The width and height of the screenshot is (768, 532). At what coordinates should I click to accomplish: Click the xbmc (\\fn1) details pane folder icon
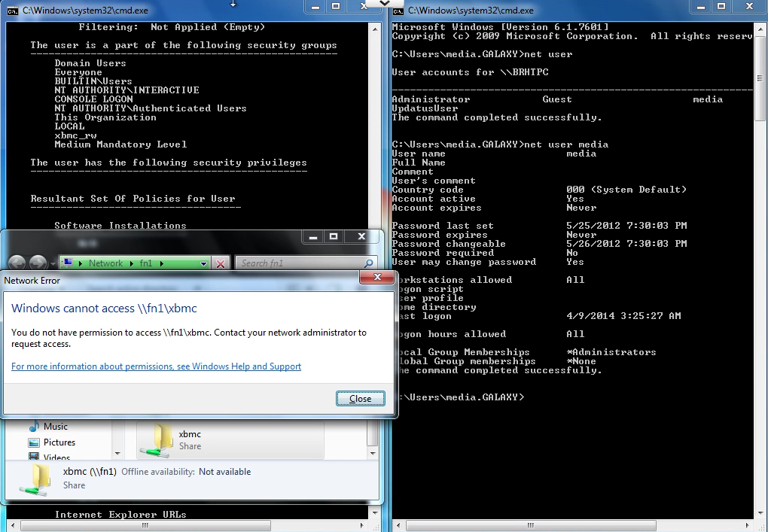pyautogui.click(x=35, y=479)
